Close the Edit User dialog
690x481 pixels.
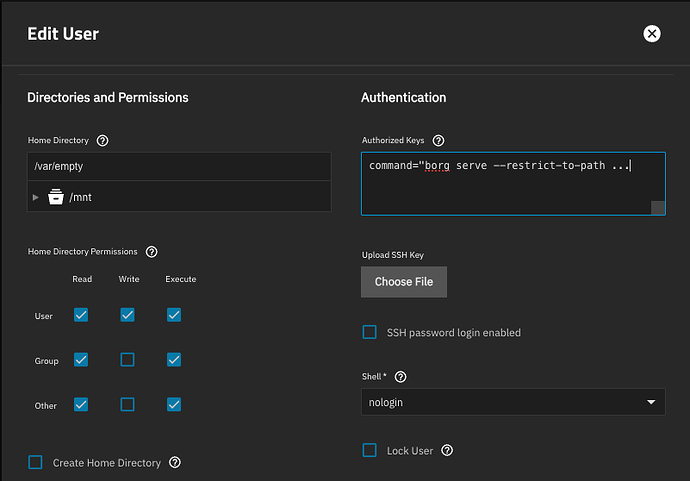pyautogui.click(x=652, y=33)
